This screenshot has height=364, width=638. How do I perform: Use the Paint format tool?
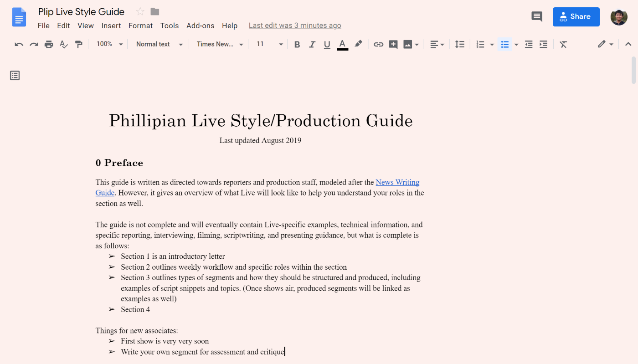[79, 44]
